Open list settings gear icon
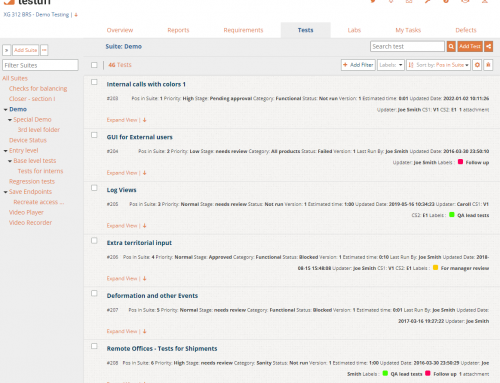The width and height of the screenshot is (500, 383). (x=477, y=65)
